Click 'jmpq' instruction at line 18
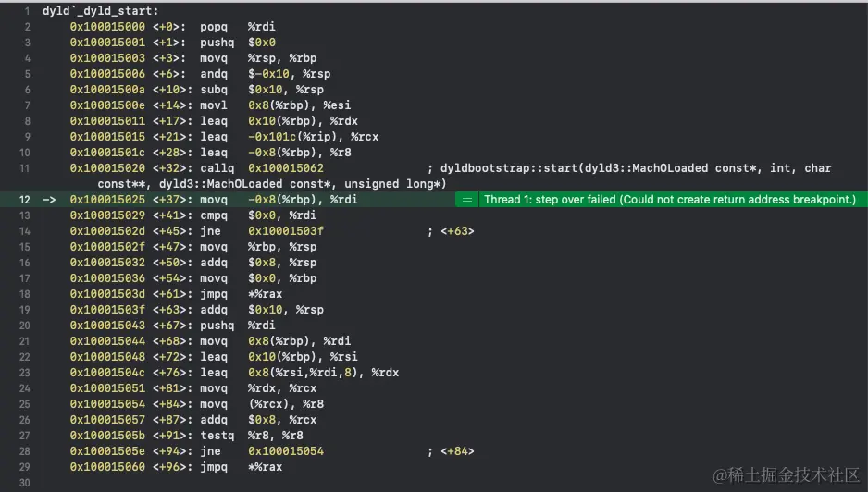The image size is (868, 492). [214, 294]
